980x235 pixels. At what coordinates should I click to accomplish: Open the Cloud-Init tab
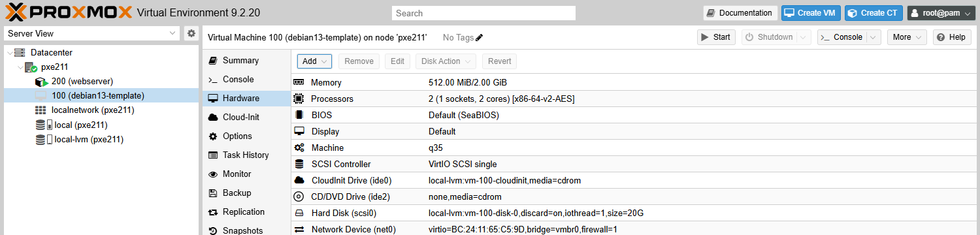pyautogui.click(x=246, y=117)
